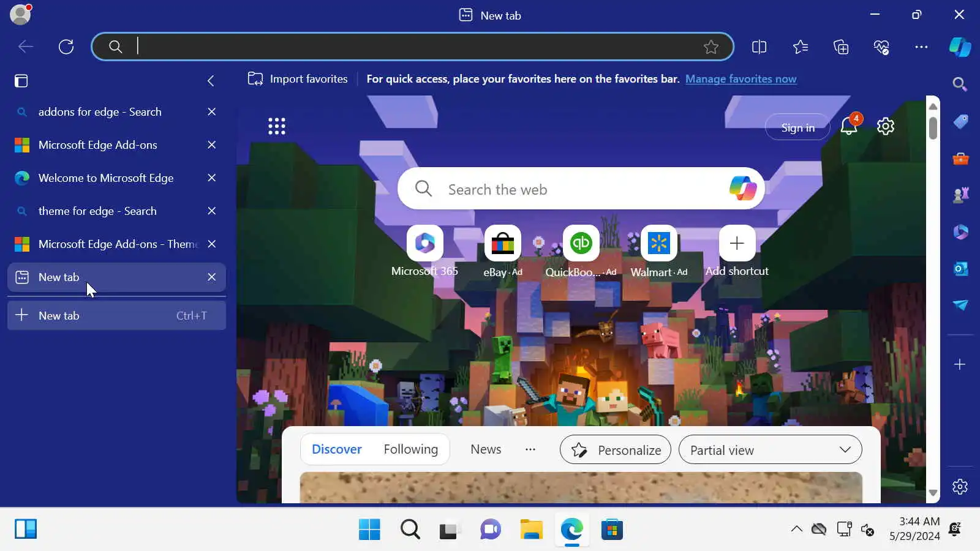Open taskbar clock showing 3:44 AM
This screenshot has width=980, height=551.
[x=914, y=529]
